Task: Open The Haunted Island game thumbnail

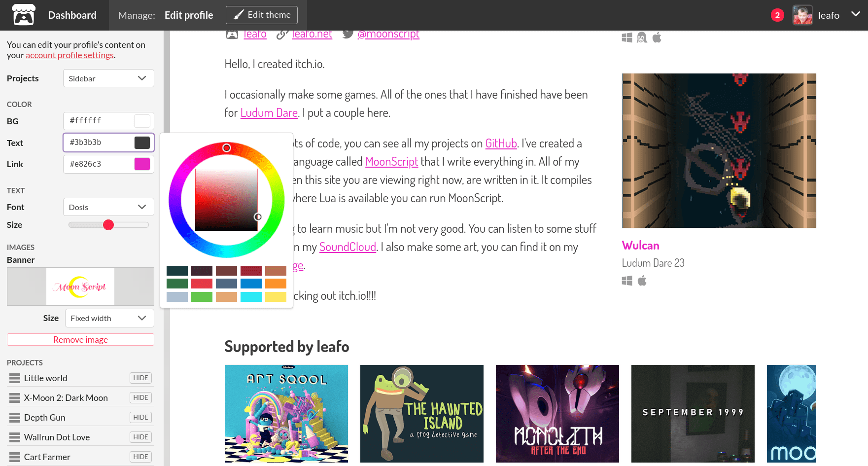Action: (x=422, y=414)
